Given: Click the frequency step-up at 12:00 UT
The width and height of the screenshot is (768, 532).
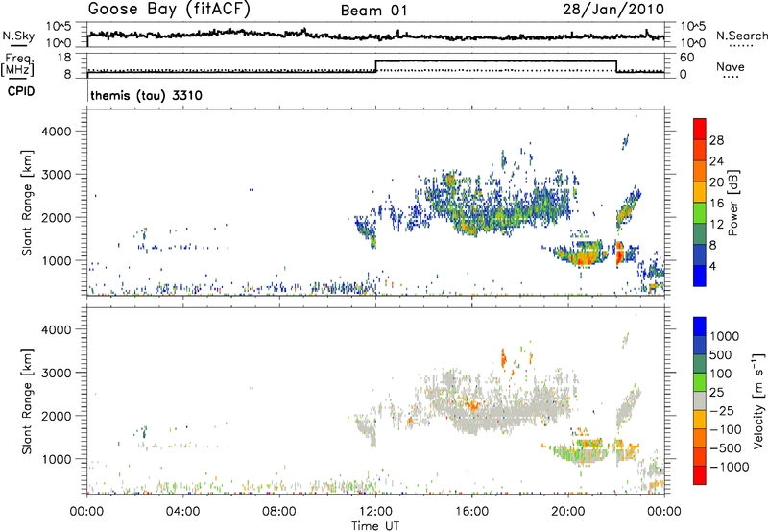Looking at the screenshot, I should click(x=375, y=66).
